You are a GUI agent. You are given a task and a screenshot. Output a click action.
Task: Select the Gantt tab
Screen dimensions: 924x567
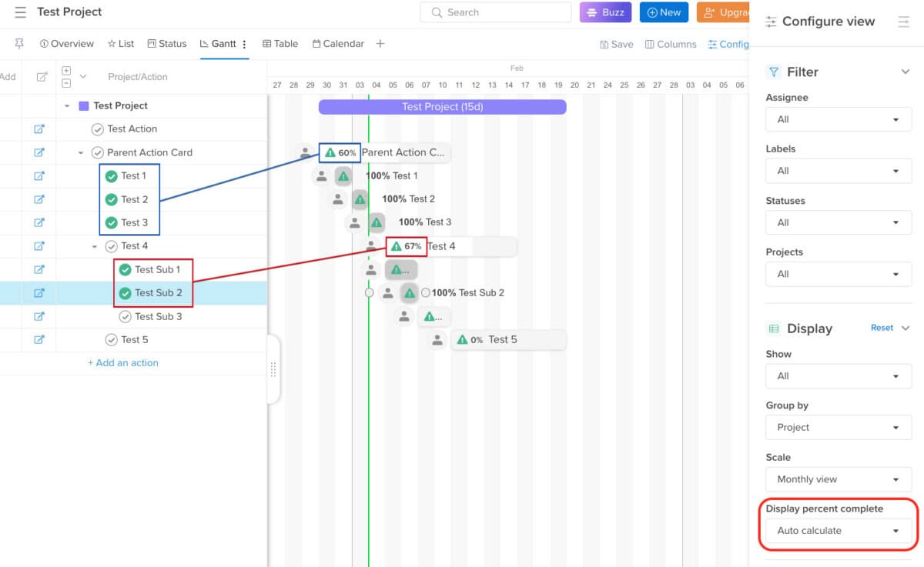(218, 44)
